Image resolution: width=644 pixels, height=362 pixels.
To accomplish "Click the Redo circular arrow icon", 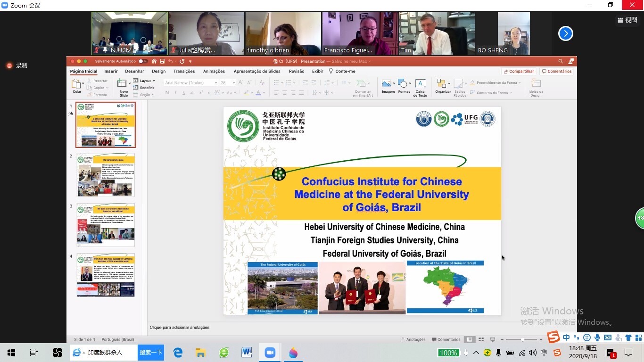I will (x=182, y=61).
